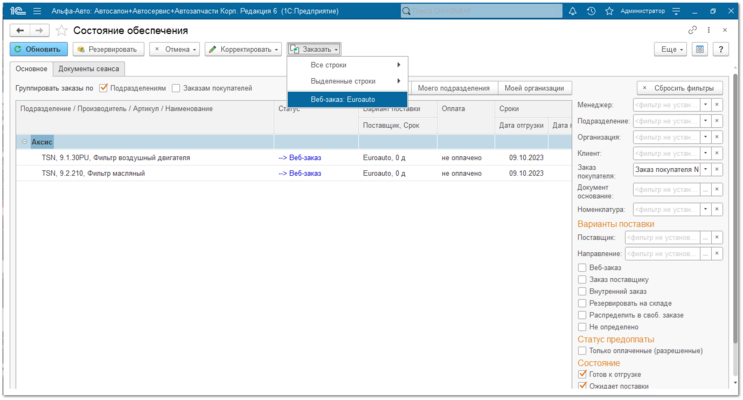The width and height of the screenshot is (743, 400).
Task: Check Резервировать на складе checkbox
Action: (x=582, y=303)
